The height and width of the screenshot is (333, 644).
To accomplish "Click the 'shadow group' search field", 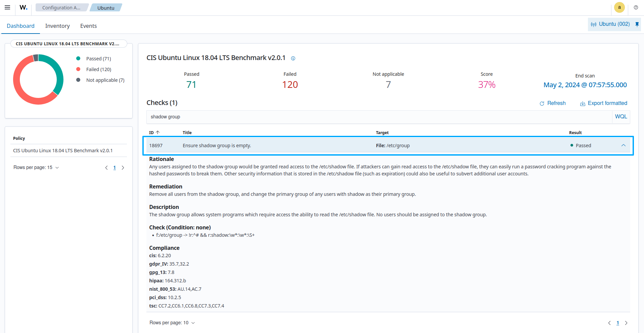I will 379,117.
